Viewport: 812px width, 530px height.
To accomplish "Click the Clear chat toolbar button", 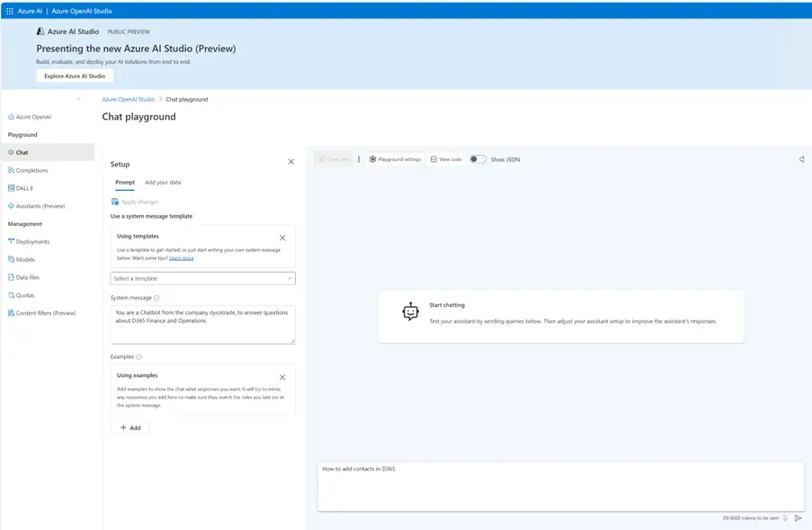I will pyautogui.click(x=334, y=159).
